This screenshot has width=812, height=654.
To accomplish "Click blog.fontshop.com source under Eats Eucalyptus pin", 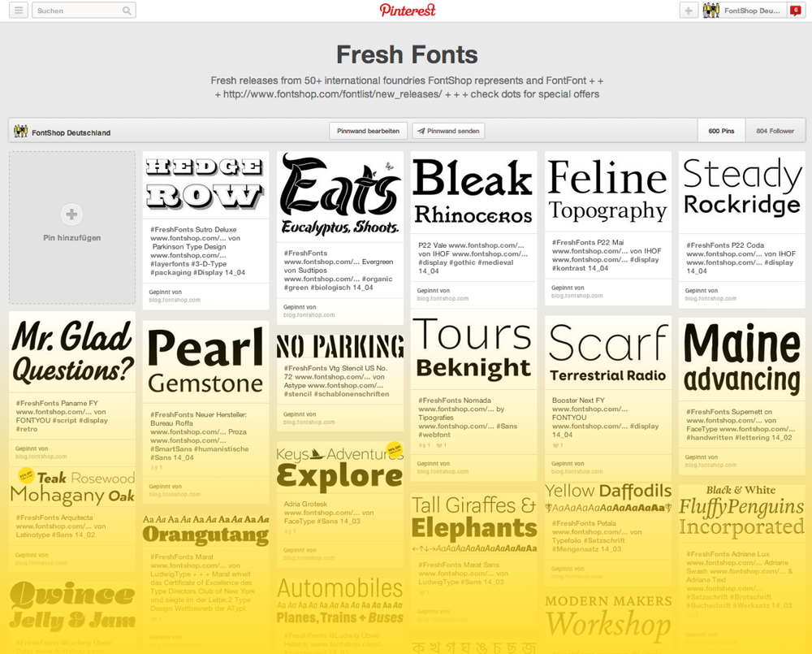I will (309, 315).
